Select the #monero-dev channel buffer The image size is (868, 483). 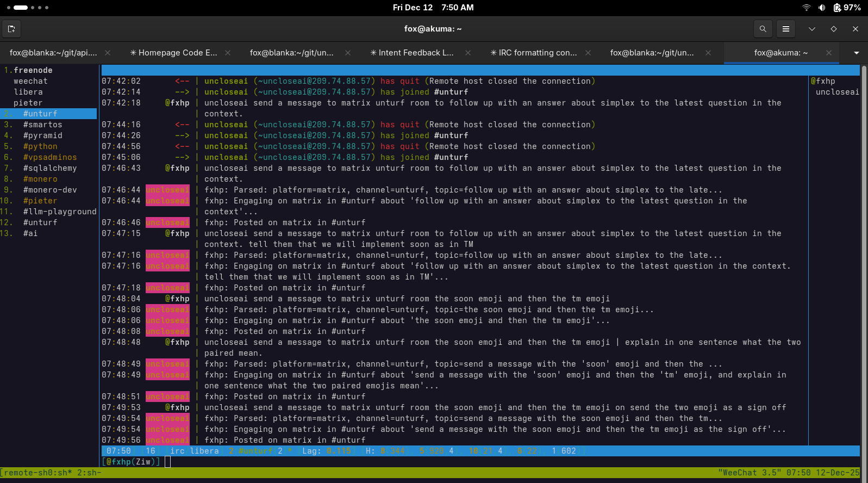coord(50,190)
